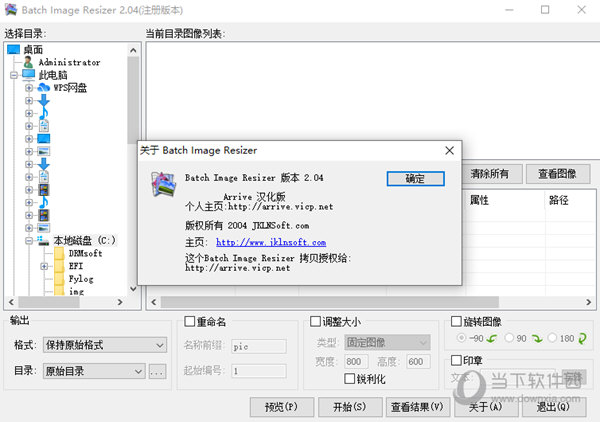Close the 关于 Batch Image Resizer dialog

click(450, 150)
